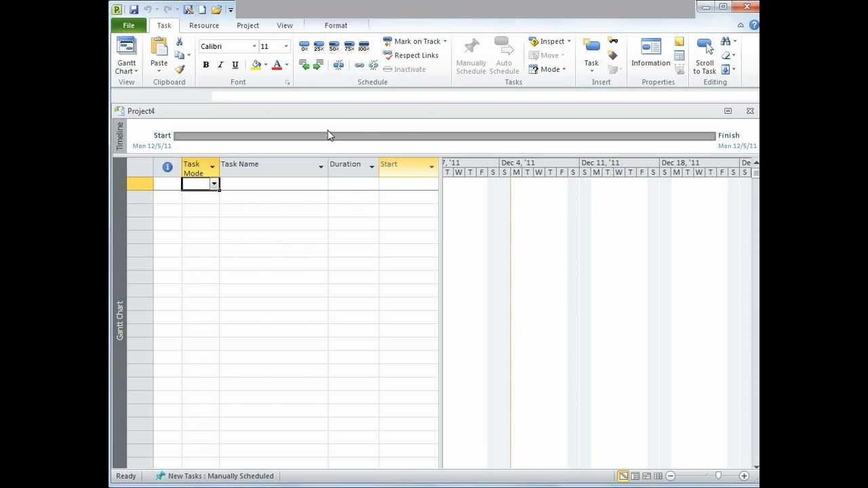
Task: Expand Mark on Track dropdown arrow
Action: 445,41
